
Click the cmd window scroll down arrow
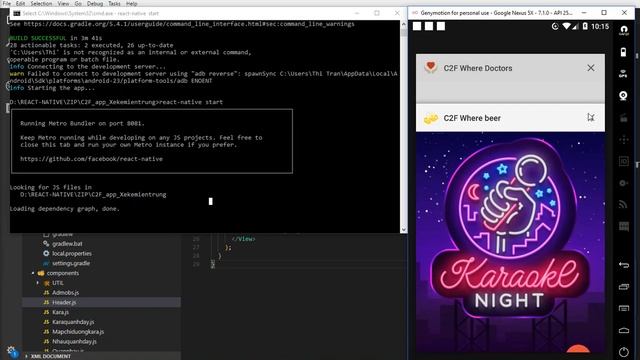click(404, 229)
